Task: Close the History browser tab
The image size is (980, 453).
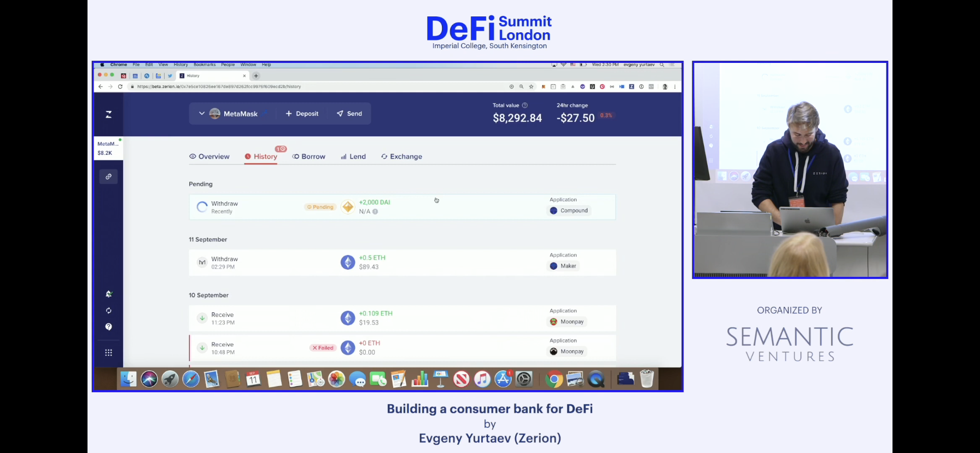Action: point(244,76)
